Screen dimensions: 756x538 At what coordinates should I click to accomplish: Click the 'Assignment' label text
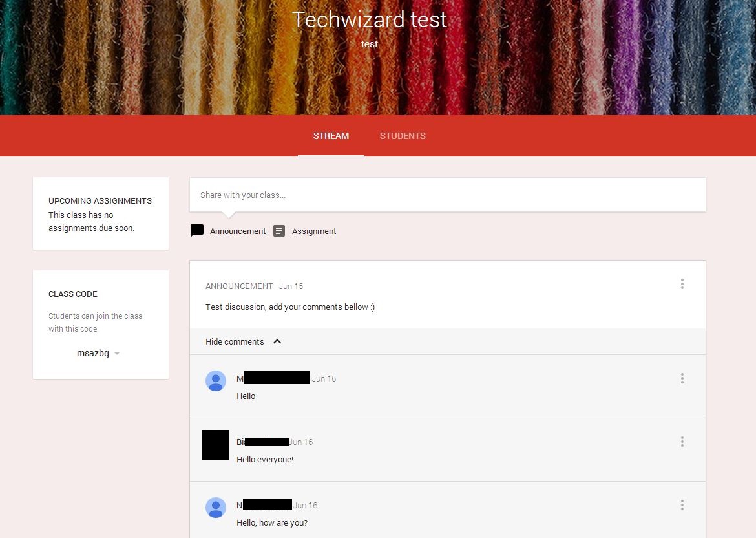point(314,231)
